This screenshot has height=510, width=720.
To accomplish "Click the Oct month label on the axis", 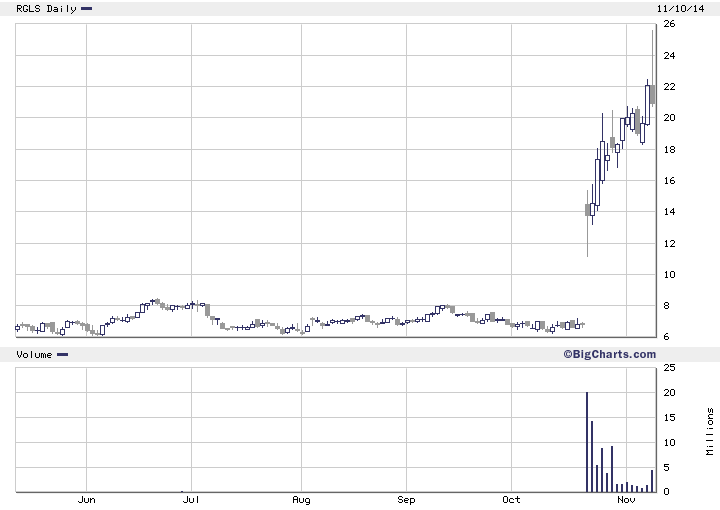I will (x=511, y=499).
